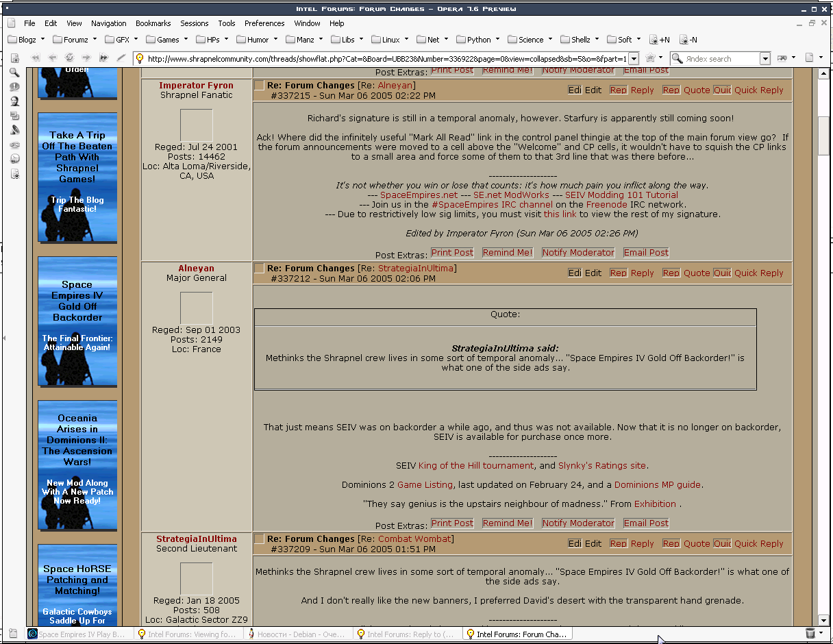Click the Reload page toolbar icon
This screenshot has width=833, height=644.
69,58
